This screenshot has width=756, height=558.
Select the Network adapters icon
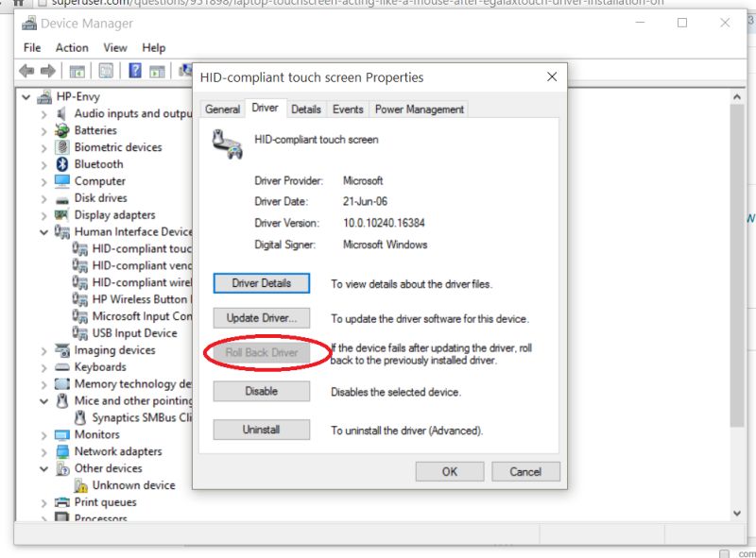click(x=62, y=451)
